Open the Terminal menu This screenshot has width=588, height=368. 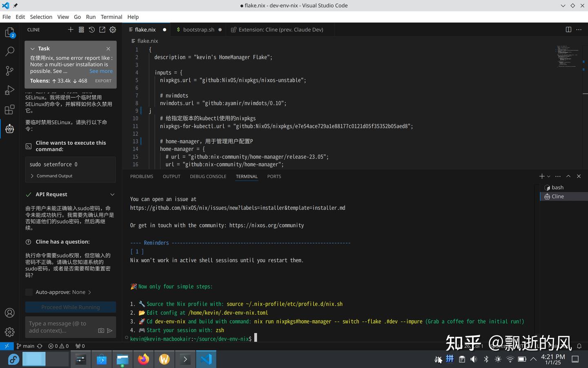111,17
